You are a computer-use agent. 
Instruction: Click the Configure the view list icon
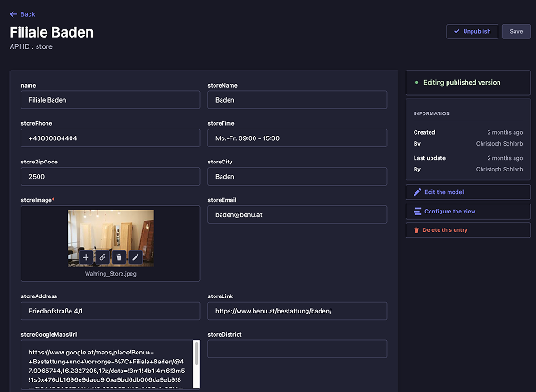click(417, 212)
